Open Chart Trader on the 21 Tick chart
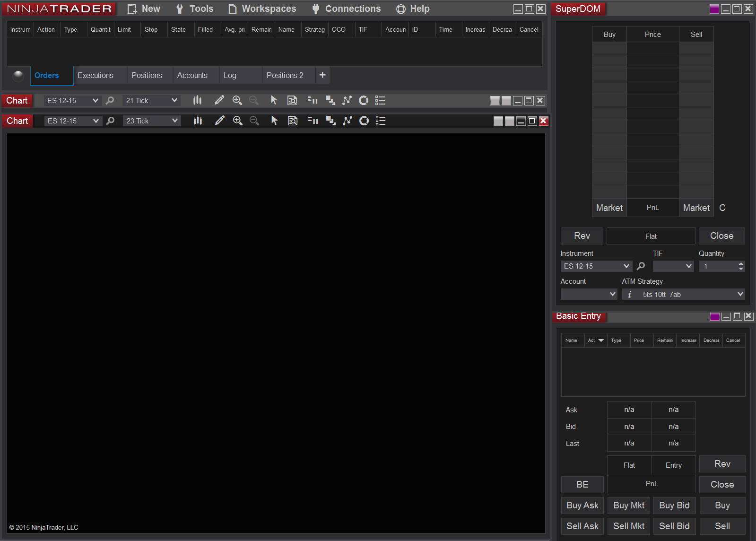 coord(313,100)
